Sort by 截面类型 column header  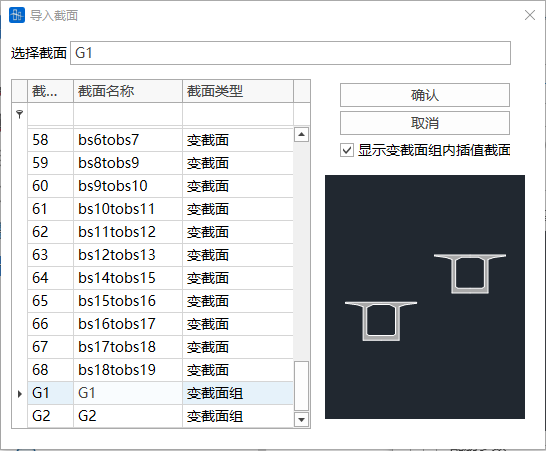coord(238,91)
